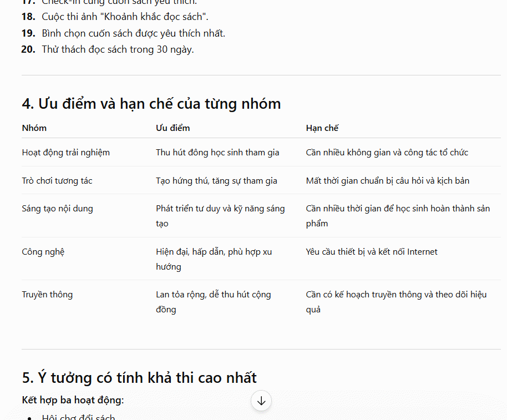Click cell 'Yêu cầu thiết bị và kết nối Internet'
The width and height of the screenshot is (507, 420).
tap(372, 251)
